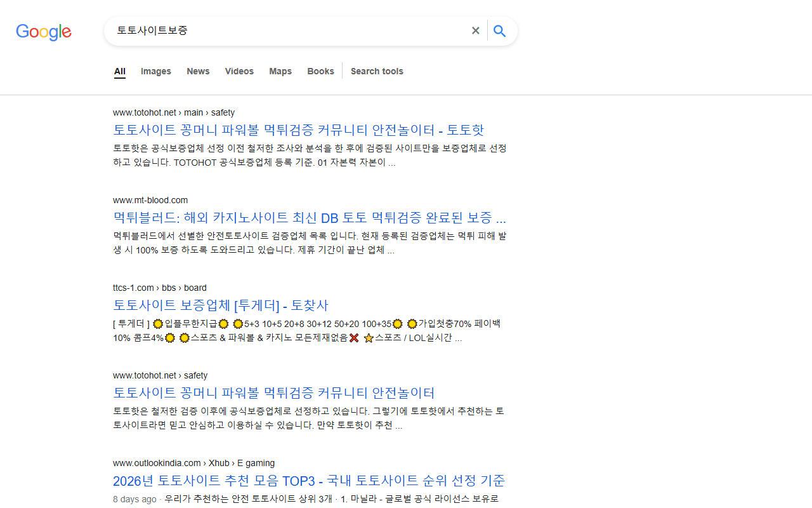Click the blue magnifier search icon
Viewport: 812px width, 508px height.
click(500, 30)
